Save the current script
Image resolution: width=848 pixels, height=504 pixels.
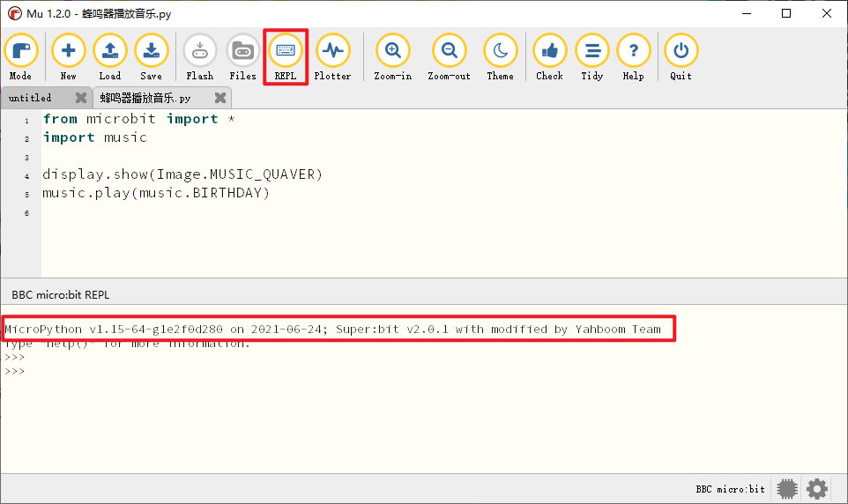[x=151, y=56]
